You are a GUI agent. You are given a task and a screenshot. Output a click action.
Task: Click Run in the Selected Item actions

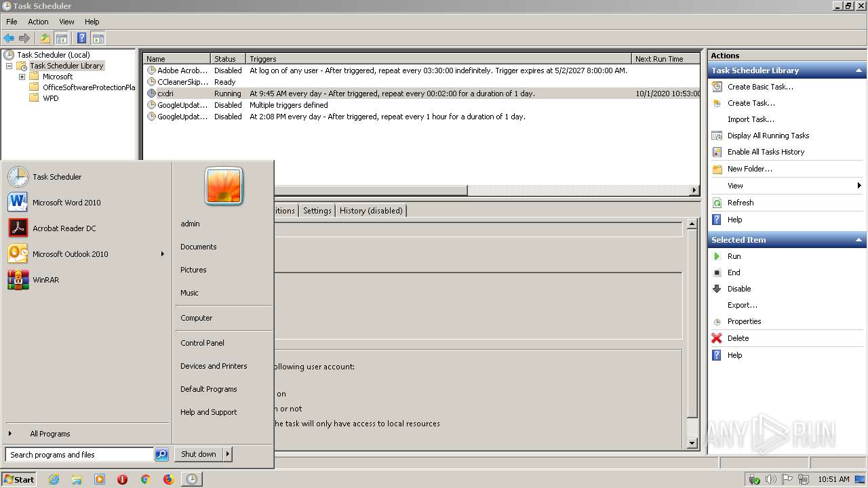tap(734, 256)
